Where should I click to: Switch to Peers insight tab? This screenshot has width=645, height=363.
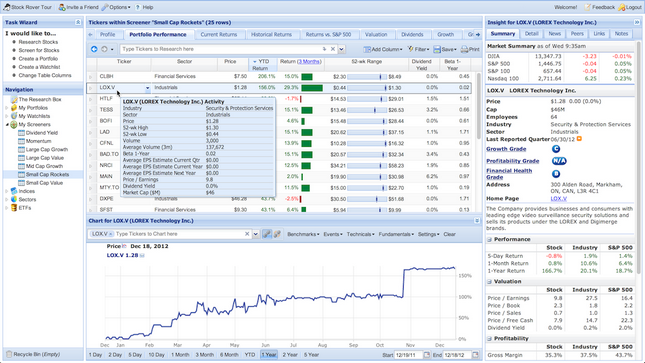click(577, 34)
